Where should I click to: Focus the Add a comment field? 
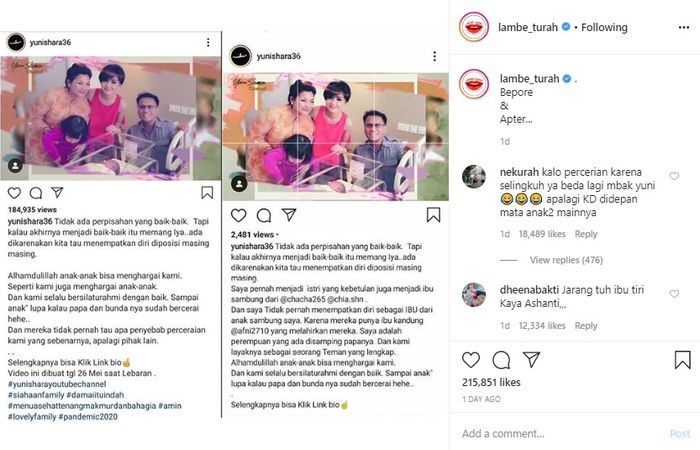(562, 433)
